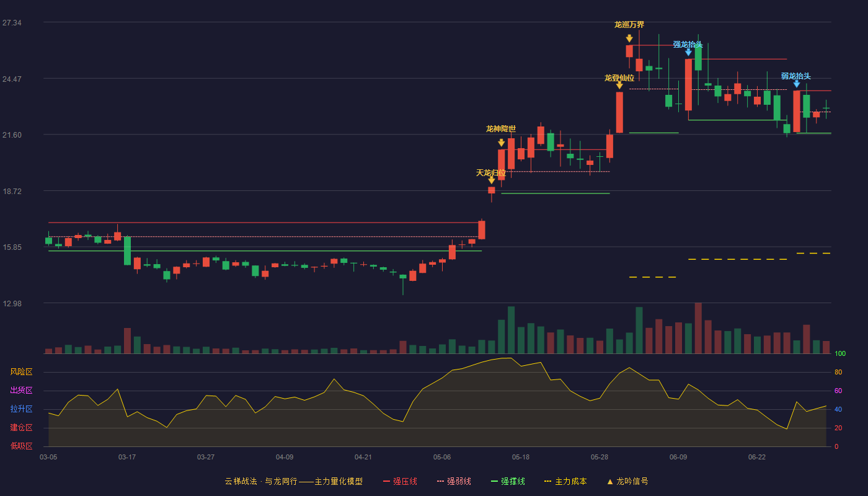Click the 04-21 date label

pos(363,457)
